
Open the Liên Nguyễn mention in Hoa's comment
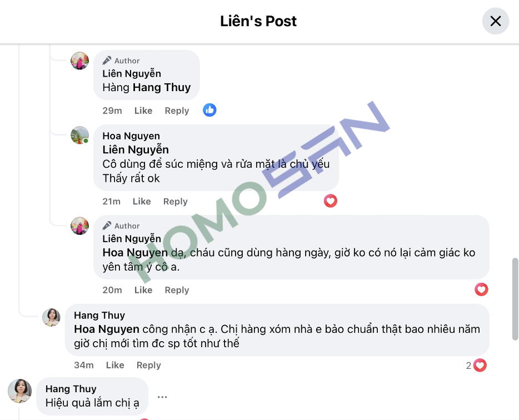pos(136,149)
